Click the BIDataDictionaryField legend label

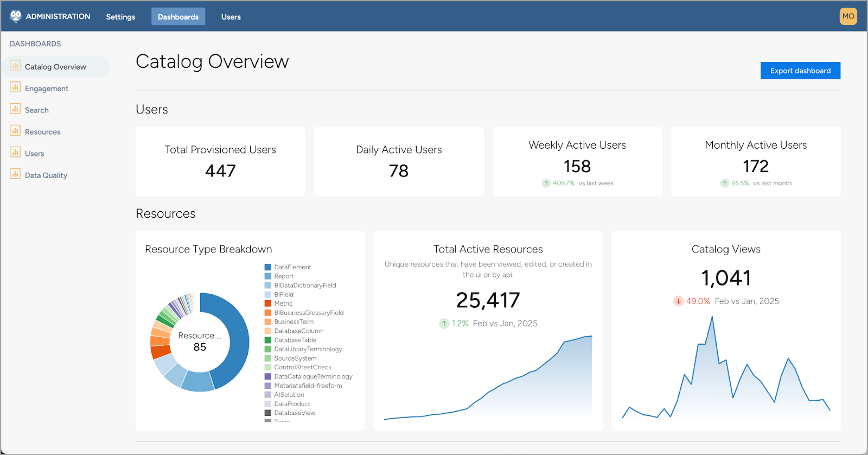[305, 285]
